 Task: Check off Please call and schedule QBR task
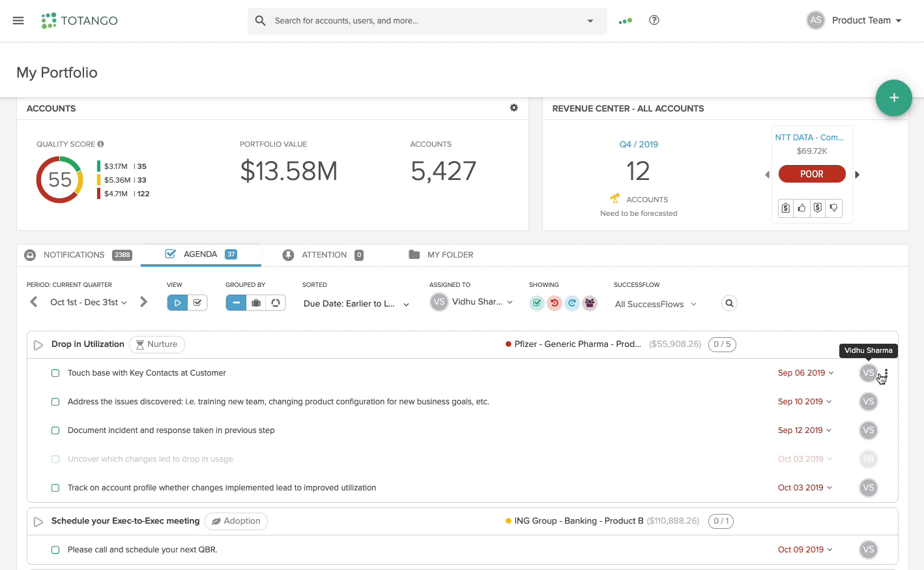[55, 550]
